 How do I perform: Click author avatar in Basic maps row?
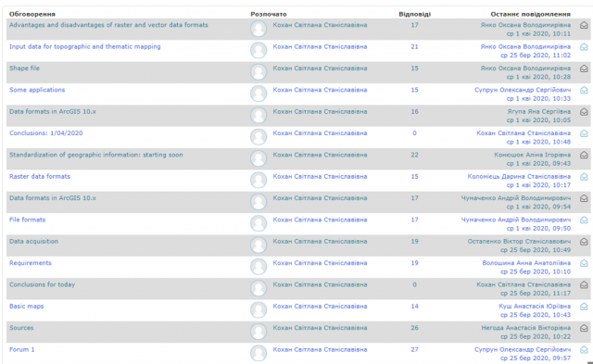point(259,310)
